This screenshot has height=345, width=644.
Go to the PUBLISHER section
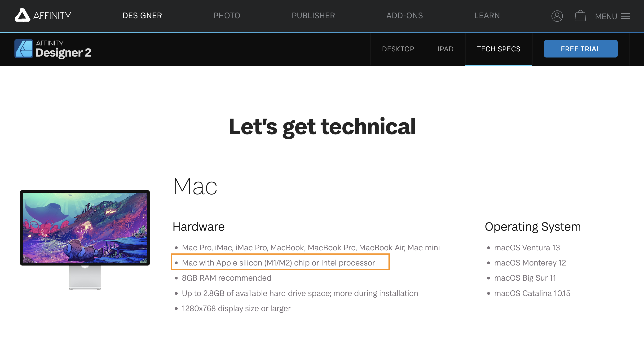(x=313, y=16)
